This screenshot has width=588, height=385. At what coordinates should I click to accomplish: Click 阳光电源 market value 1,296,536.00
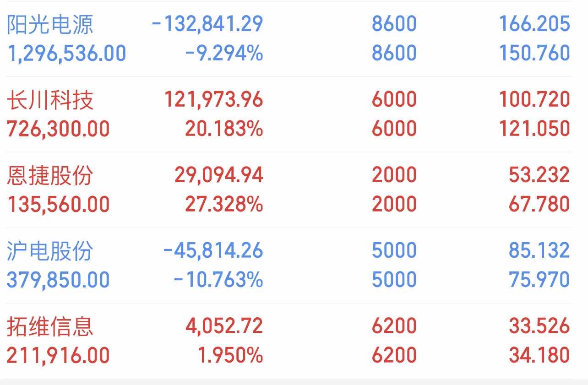[66, 53]
